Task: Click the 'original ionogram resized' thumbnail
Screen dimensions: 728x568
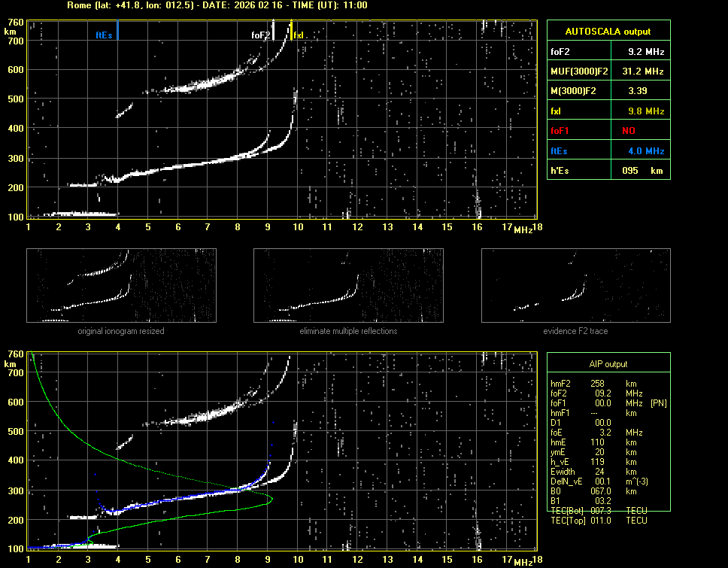Action: coord(121,284)
